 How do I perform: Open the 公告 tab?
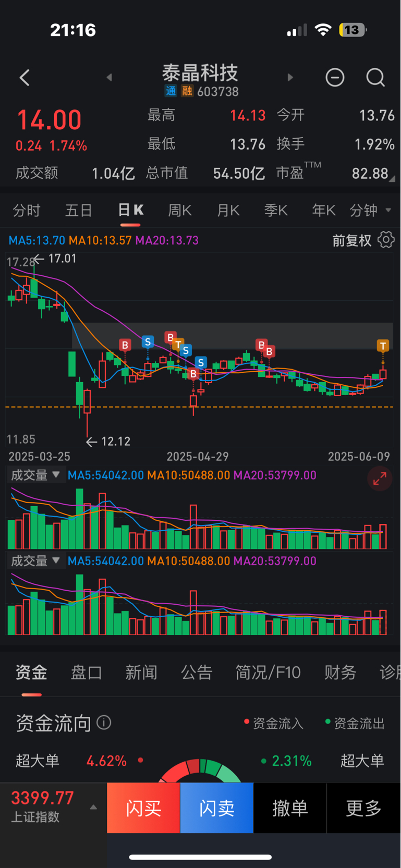click(197, 672)
